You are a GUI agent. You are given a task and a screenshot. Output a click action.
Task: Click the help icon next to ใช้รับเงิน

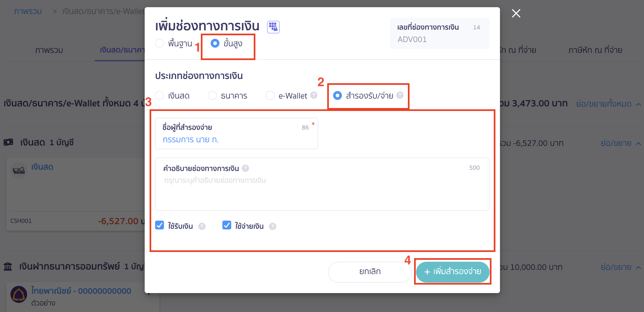tap(202, 226)
